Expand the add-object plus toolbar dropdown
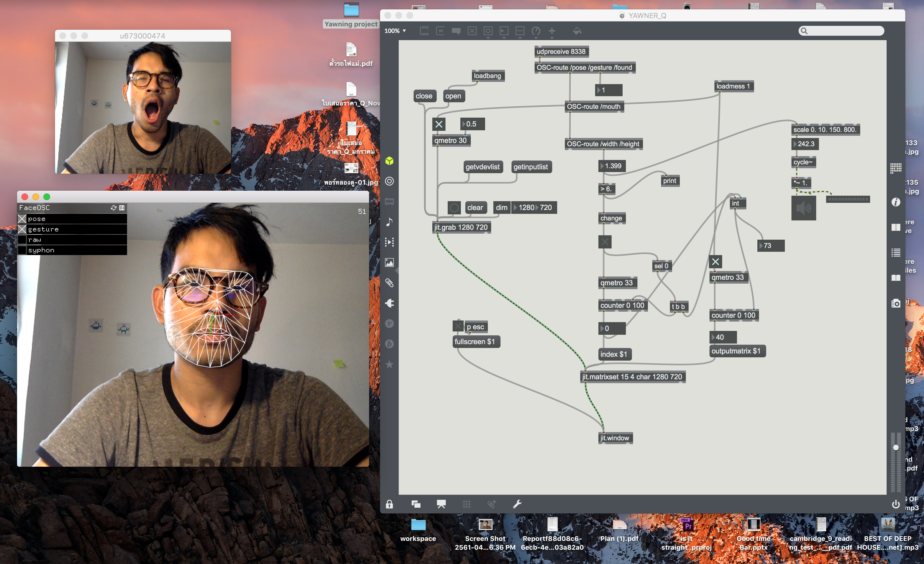The width and height of the screenshot is (924, 564). click(552, 32)
